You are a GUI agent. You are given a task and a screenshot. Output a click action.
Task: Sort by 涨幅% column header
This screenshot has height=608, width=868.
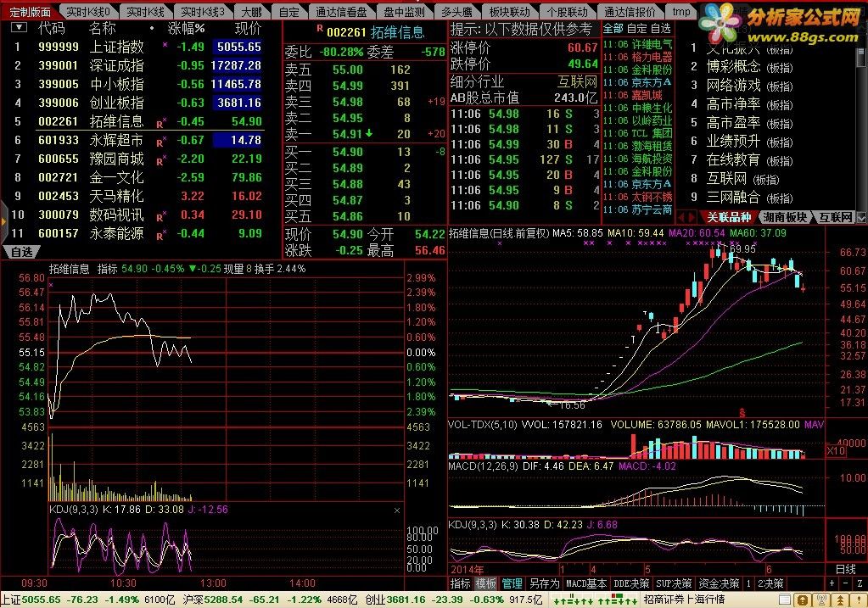click(186, 28)
